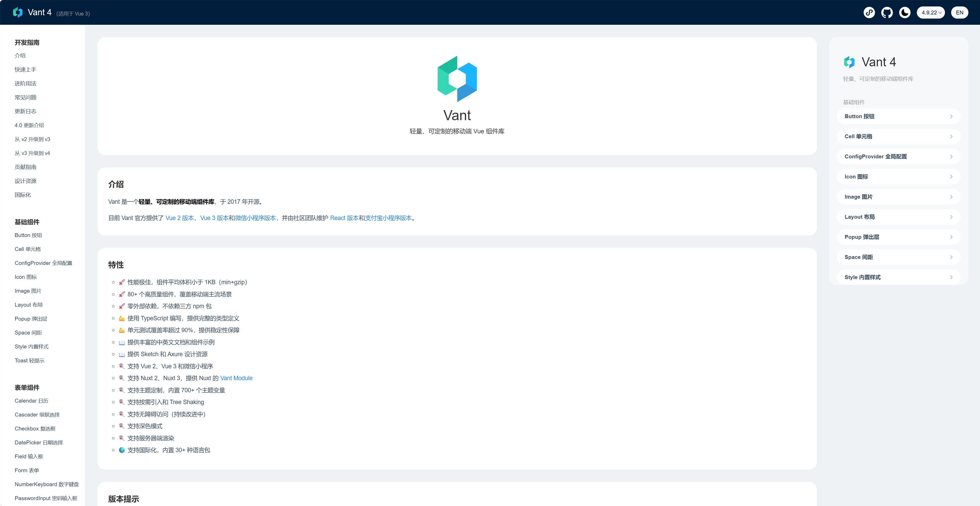Open Button 按钮 in the mobile preview
The height and width of the screenshot is (506, 980).
click(899, 117)
